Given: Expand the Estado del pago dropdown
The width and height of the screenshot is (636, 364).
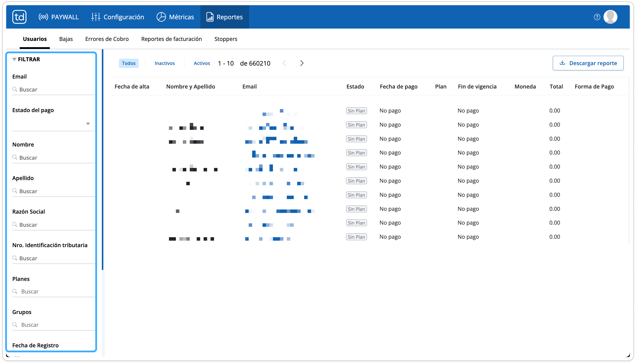Looking at the screenshot, I should (x=54, y=124).
